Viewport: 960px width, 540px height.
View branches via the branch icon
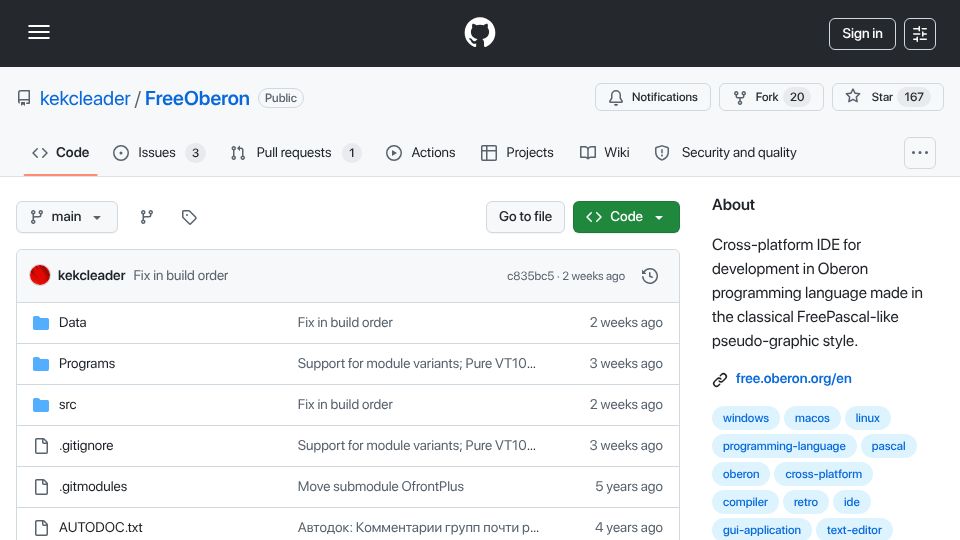146,217
